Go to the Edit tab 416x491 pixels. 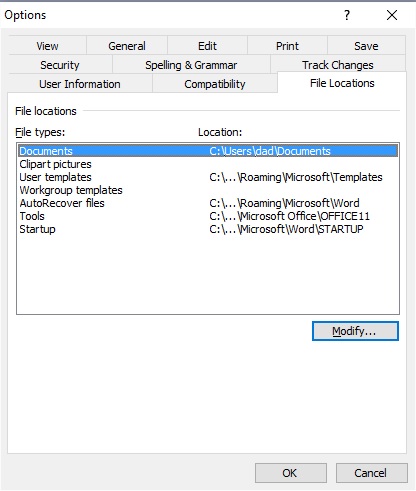coord(207,46)
